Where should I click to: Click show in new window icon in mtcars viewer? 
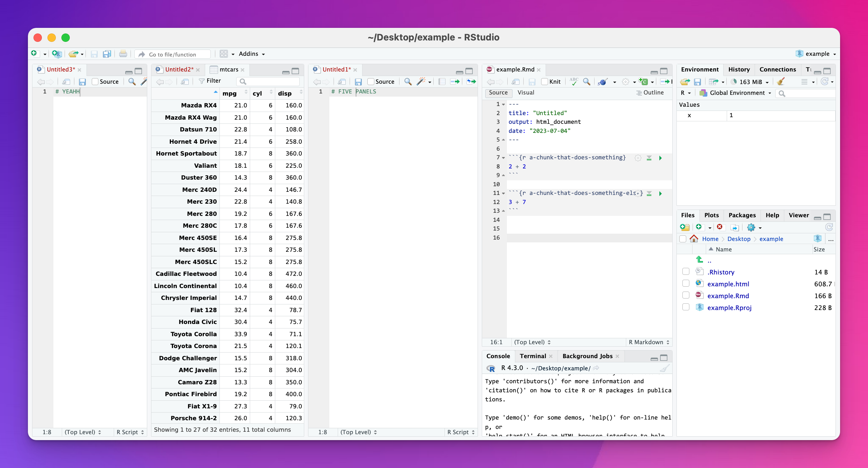[x=185, y=82]
